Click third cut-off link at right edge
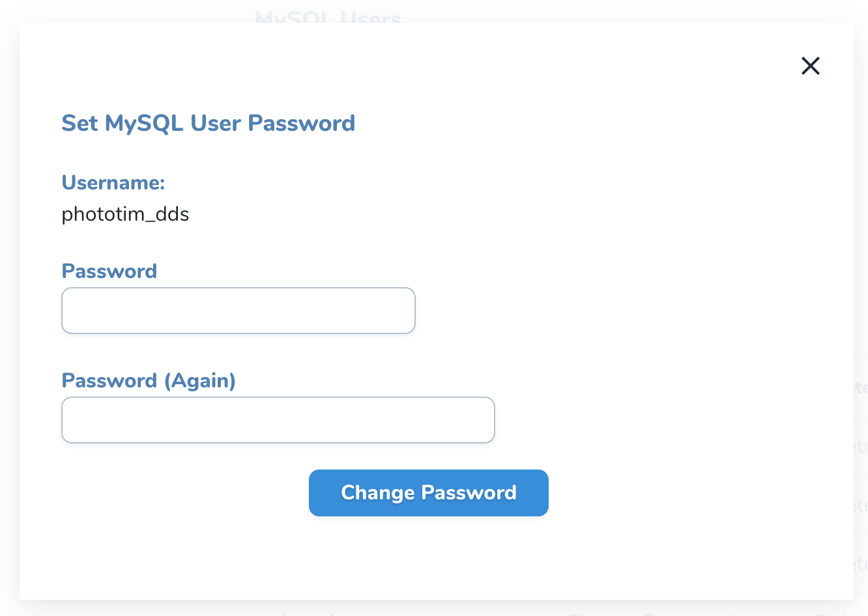 (861, 505)
